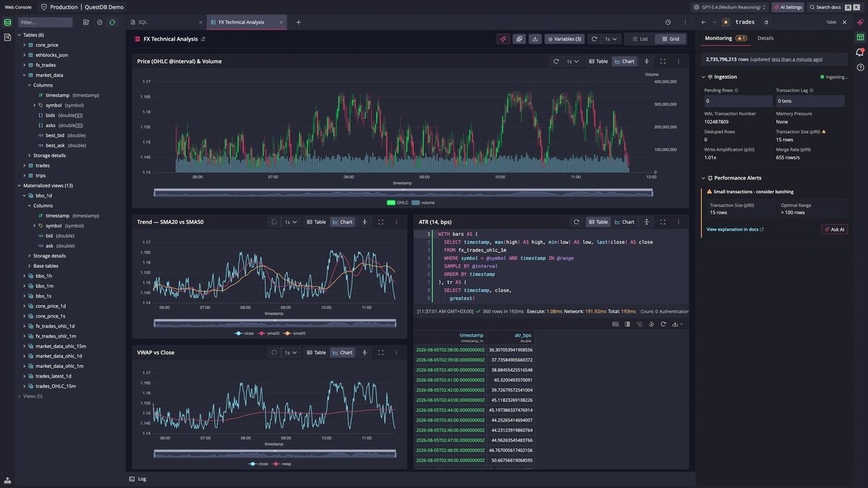Switch dashboard layout to Grid view
868x488 pixels.
[671, 39]
